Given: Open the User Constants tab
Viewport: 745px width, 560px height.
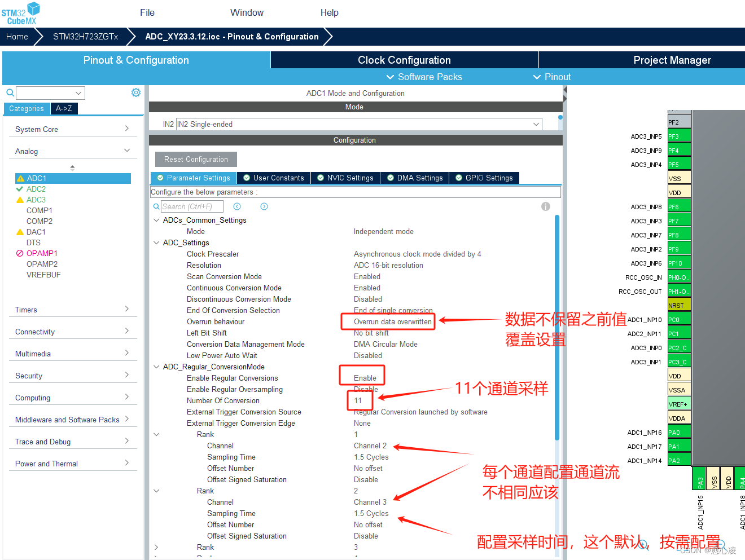Looking at the screenshot, I should (x=274, y=178).
